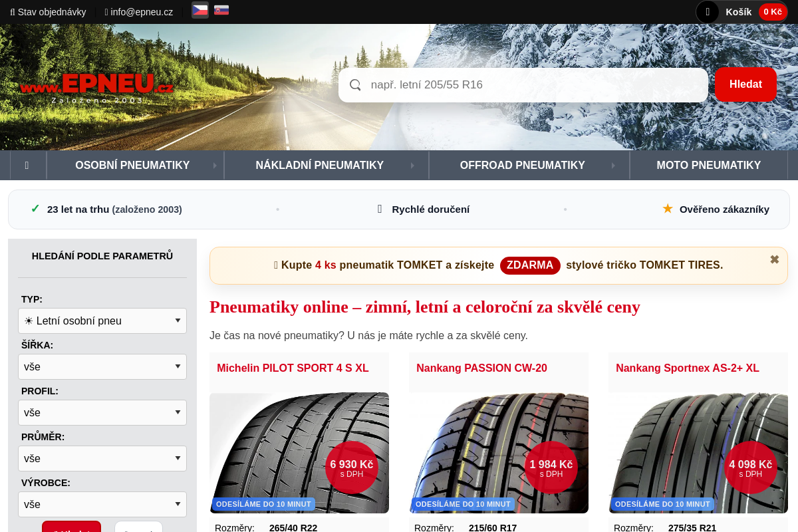Click the EPNEU.cz logo
Image resolution: width=798 pixels, height=532 pixels.
point(97,87)
